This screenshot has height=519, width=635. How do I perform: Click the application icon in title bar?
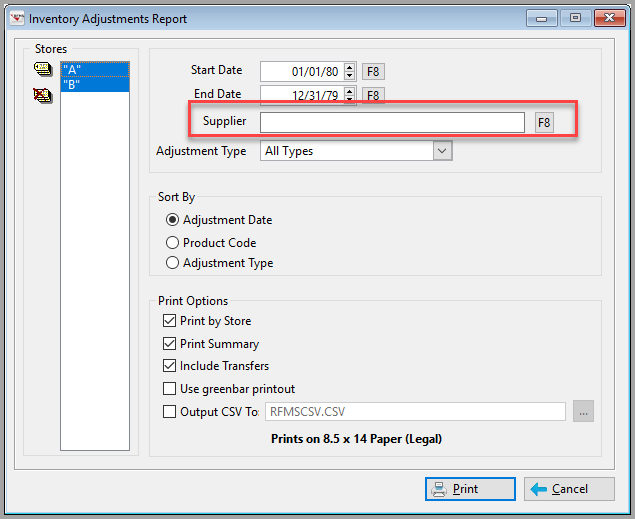[17, 18]
